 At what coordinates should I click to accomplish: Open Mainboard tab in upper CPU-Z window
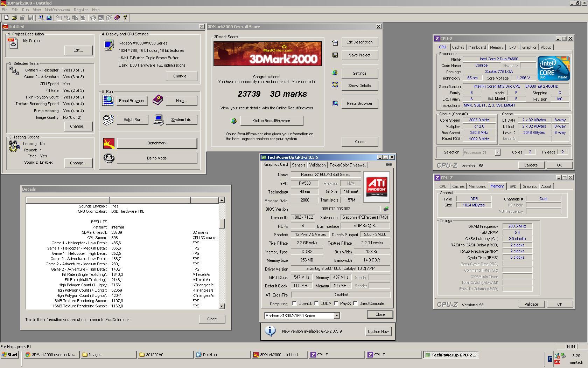point(477,47)
